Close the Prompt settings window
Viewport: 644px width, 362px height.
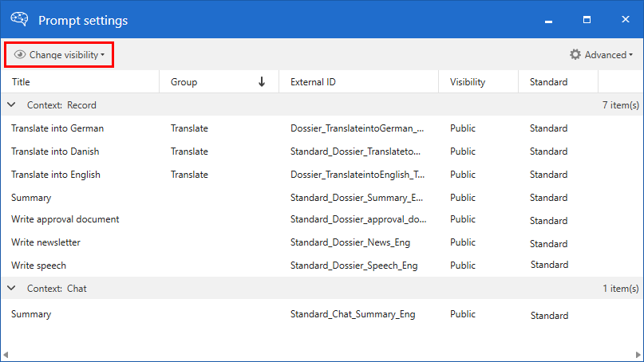click(625, 20)
